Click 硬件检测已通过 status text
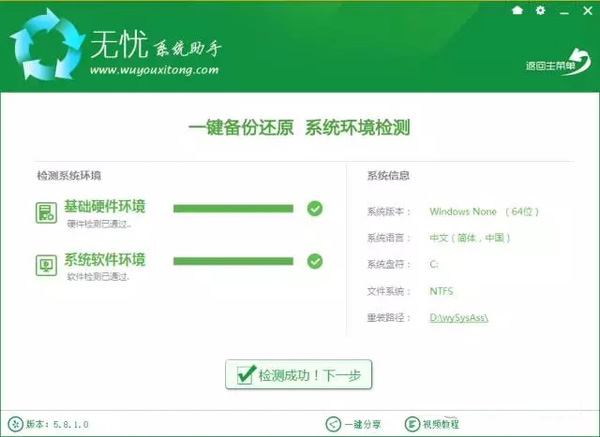Screen dimensions: 600x437 pyautogui.click(x=99, y=224)
